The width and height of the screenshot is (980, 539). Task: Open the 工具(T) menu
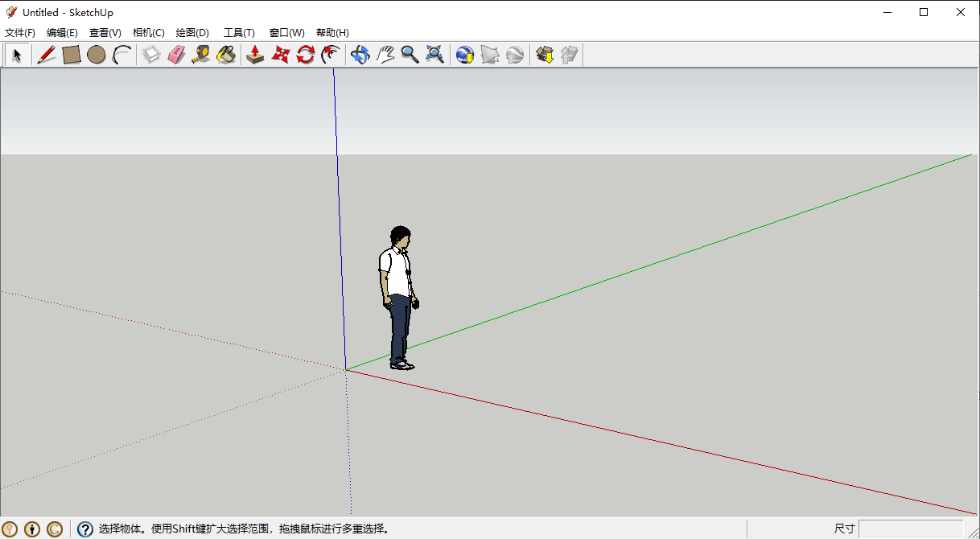pyautogui.click(x=239, y=33)
